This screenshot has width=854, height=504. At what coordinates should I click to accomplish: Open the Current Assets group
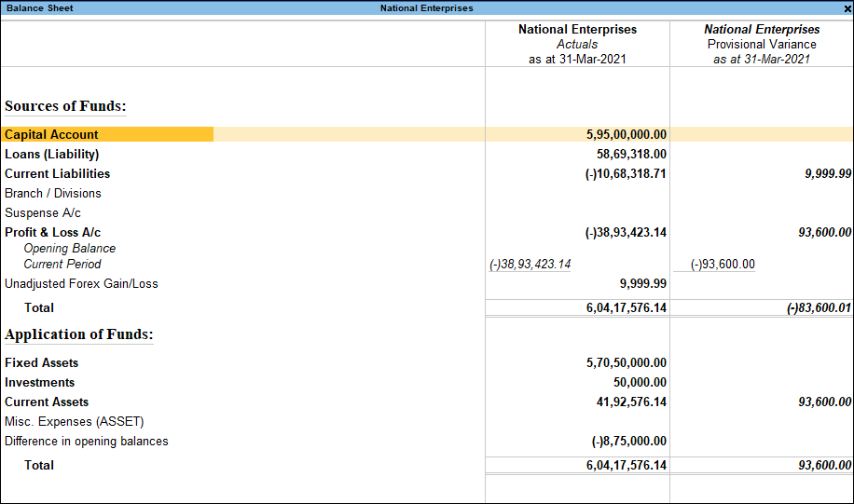pos(47,402)
